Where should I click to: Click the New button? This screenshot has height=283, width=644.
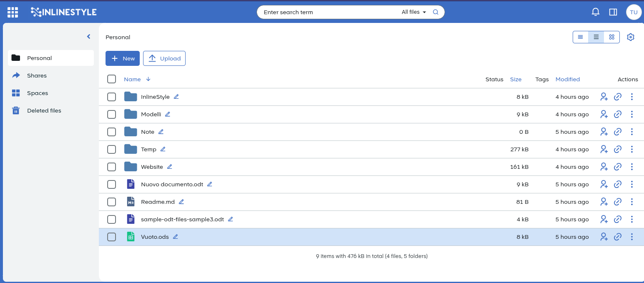(123, 58)
